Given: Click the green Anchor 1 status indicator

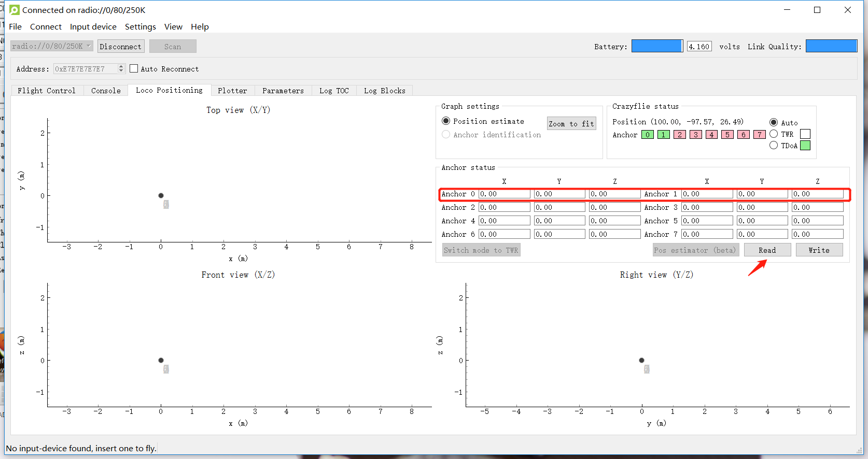Looking at the screenshot, I should (x=663, y=135).
